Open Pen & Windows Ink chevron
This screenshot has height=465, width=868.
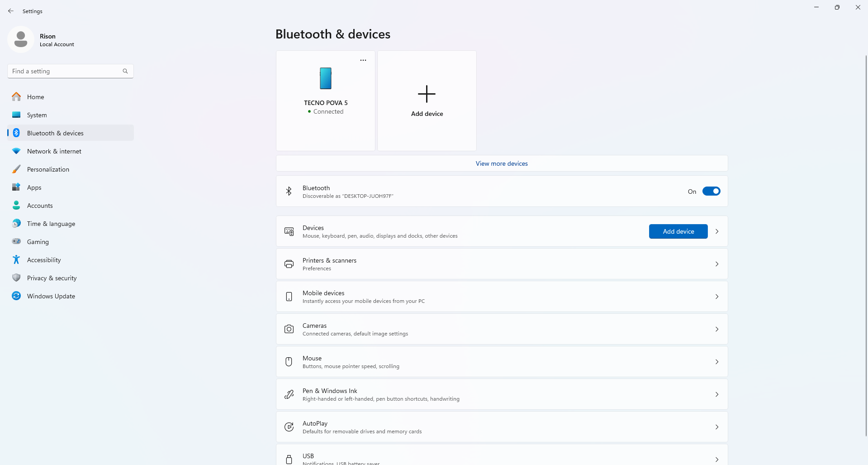click(x=717, y=394)
